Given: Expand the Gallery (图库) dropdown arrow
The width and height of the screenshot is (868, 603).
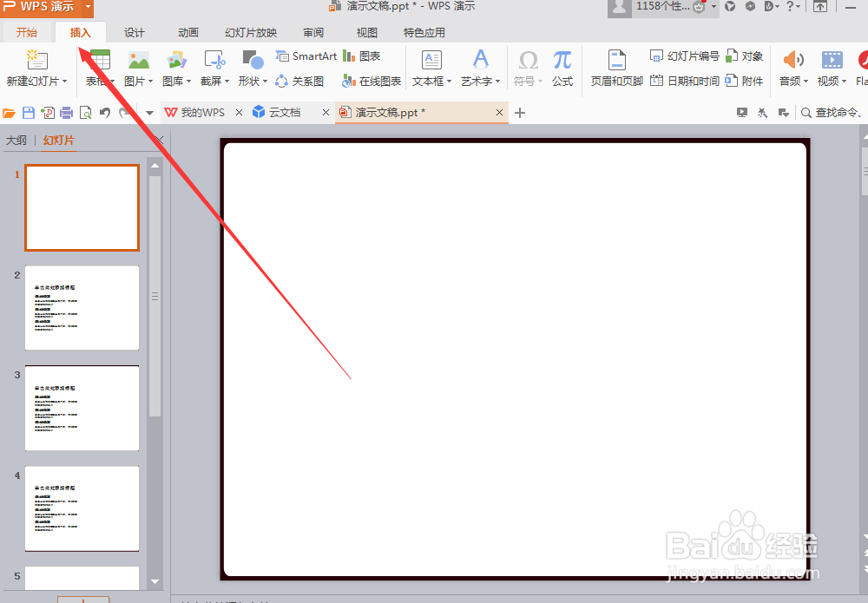Looking at the screenshot, I should click(188, 82).
